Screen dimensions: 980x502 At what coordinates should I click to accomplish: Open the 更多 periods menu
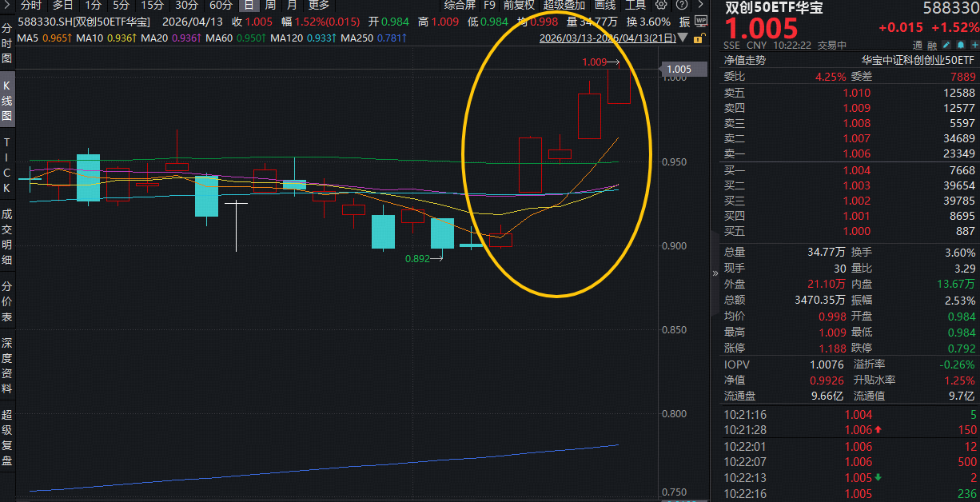pyautogui.click(x=318, y=5)
